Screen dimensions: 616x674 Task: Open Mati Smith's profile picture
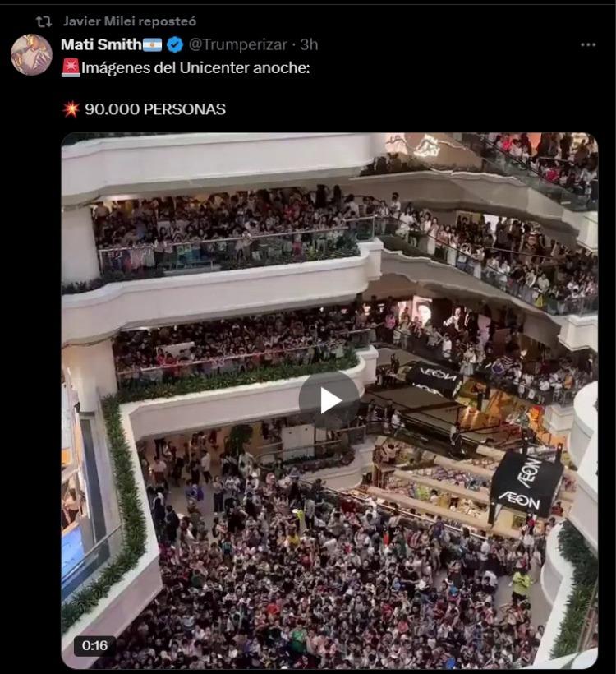point(31,55)
